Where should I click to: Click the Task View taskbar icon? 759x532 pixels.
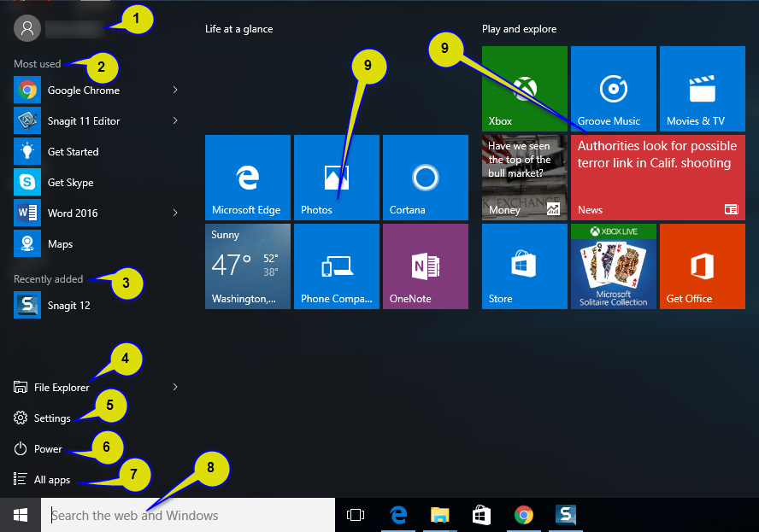tap(356, 515)
